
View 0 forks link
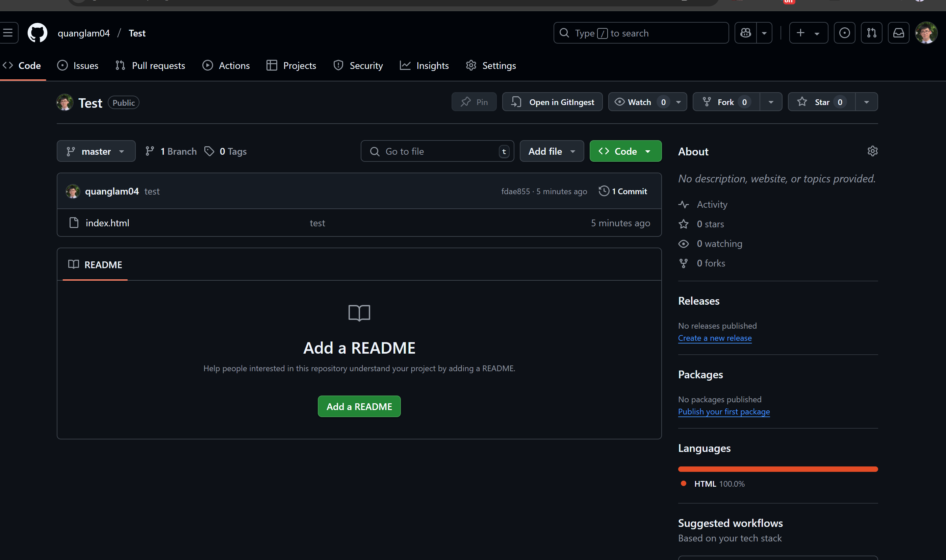[702, 263]
